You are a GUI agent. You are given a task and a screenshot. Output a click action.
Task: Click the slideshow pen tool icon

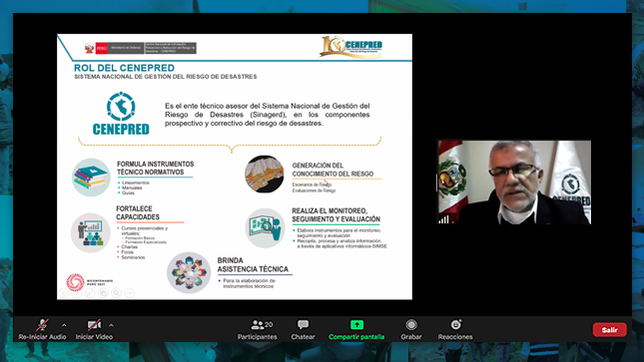pyautogui.click(x=90, y=292)
